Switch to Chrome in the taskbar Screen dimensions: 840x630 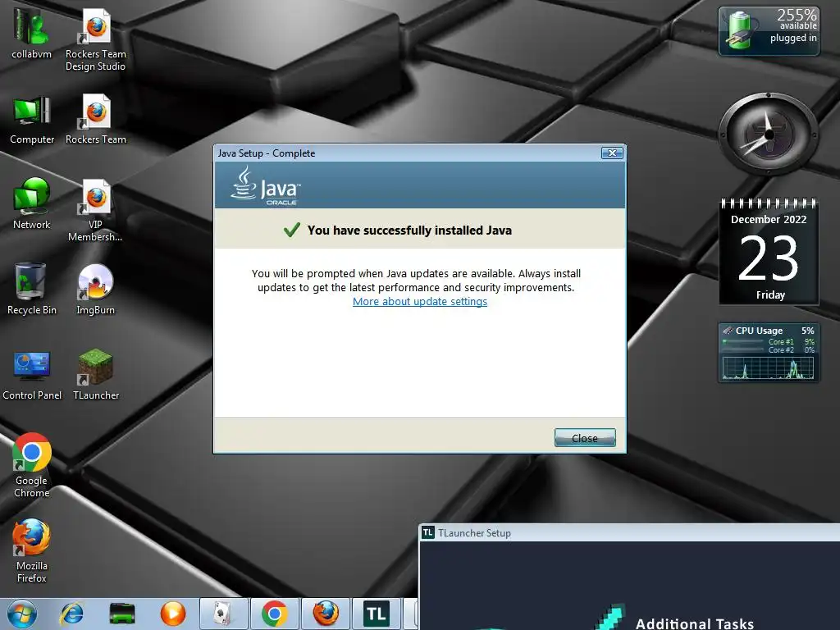click(274, 614)
